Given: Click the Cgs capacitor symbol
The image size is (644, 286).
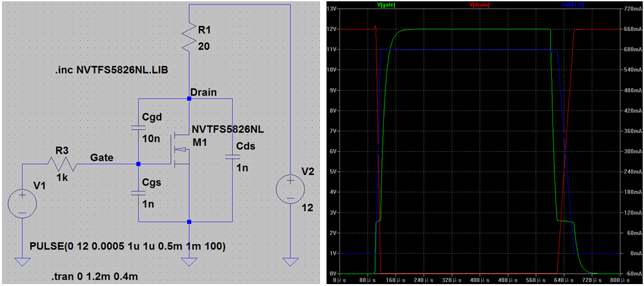Looking at the screenshot, I should [x=138, y=193].
